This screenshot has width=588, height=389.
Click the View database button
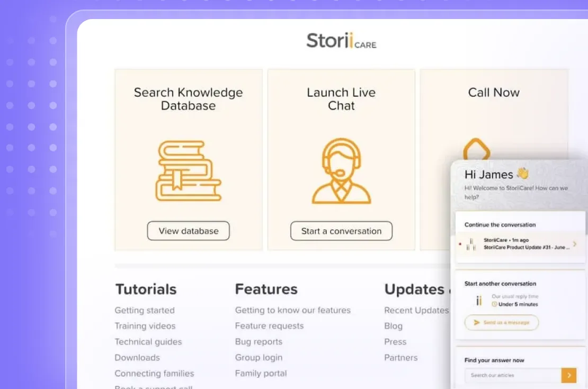(188, 231)
